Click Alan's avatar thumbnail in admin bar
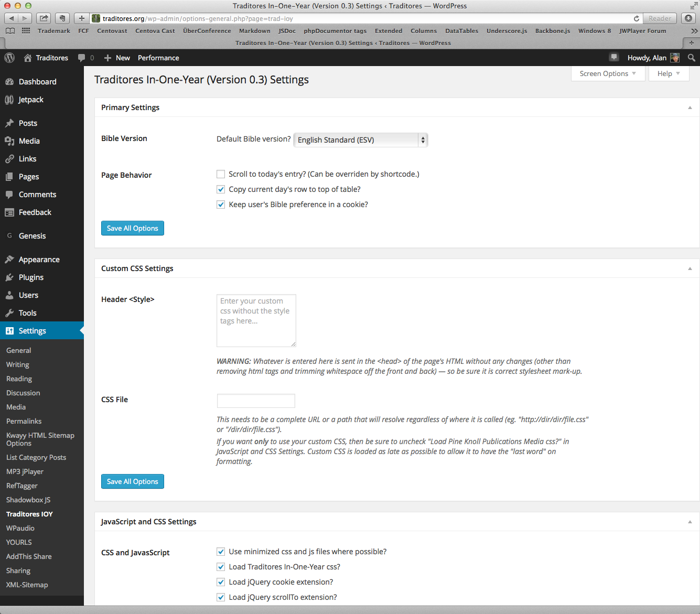 [675, 58]
